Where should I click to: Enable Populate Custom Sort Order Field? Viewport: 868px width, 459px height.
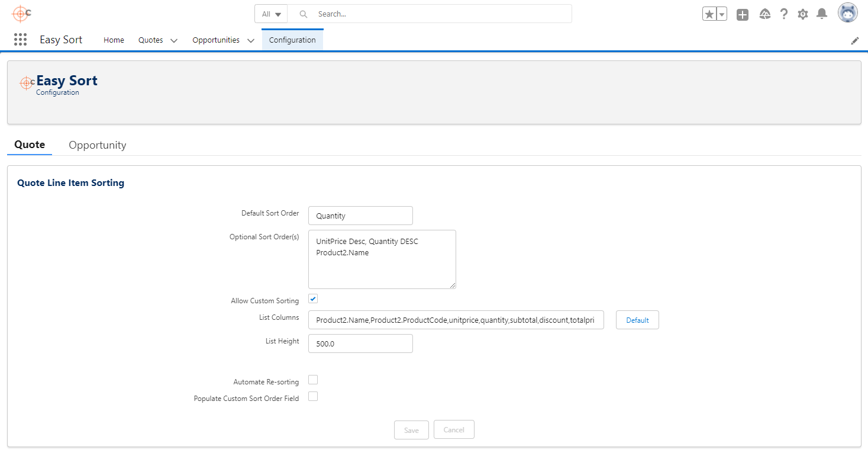click(x=312, y=396)
